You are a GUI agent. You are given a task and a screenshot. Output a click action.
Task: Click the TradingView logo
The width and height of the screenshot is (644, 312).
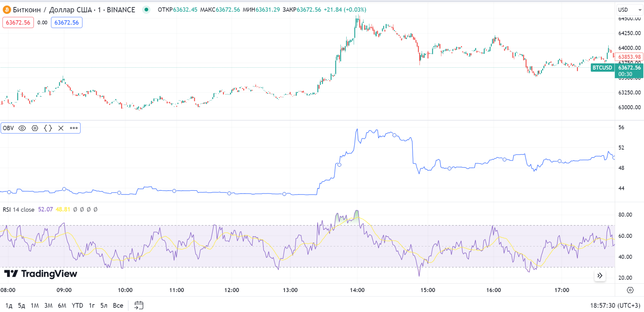[41, 274]
